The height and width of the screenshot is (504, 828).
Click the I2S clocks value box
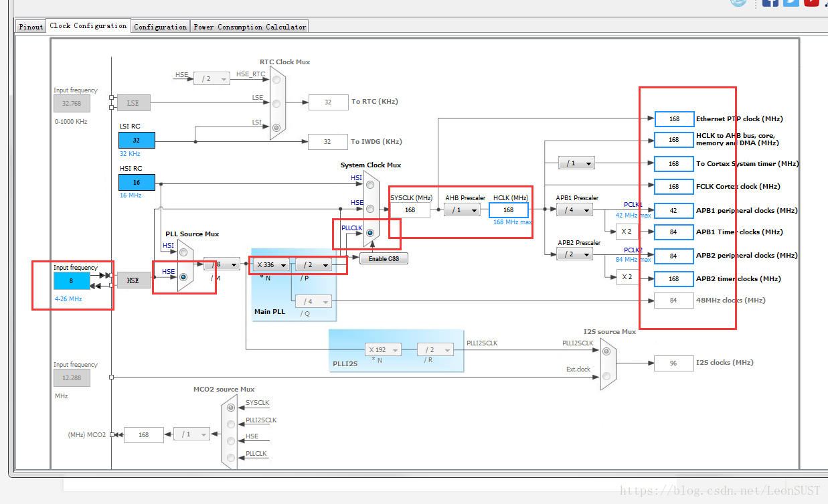coord(674,363)
